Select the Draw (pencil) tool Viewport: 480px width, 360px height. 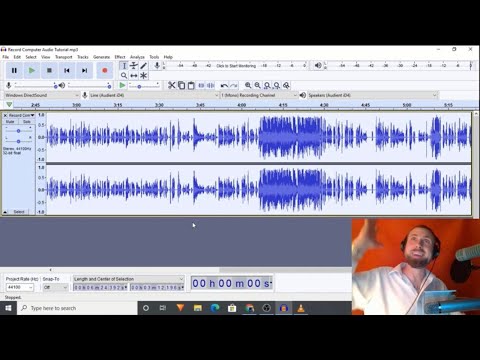[x=143, y=66]
